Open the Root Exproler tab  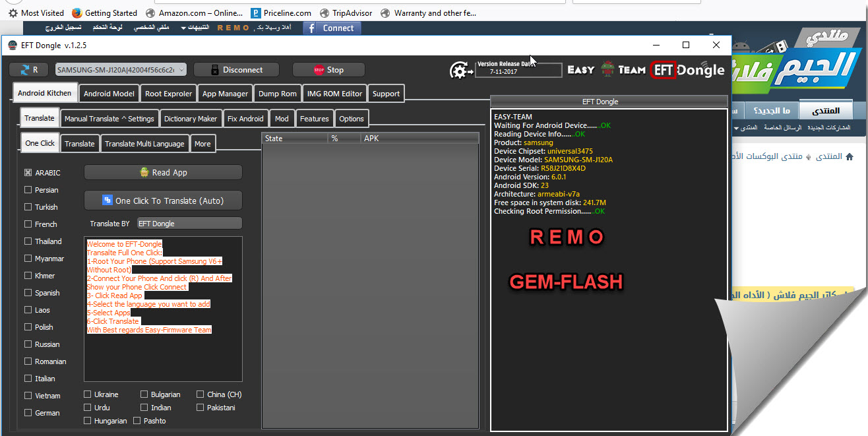click(x=169, y=94)
